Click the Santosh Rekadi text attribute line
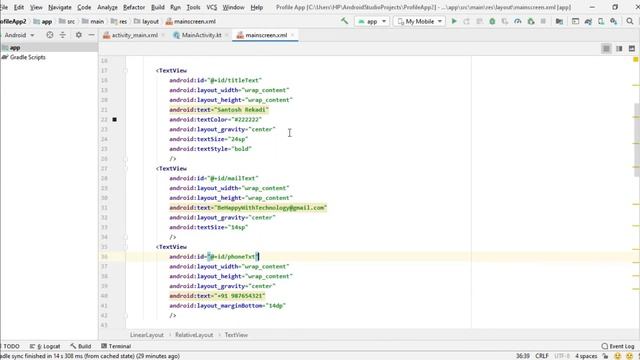 219,110
